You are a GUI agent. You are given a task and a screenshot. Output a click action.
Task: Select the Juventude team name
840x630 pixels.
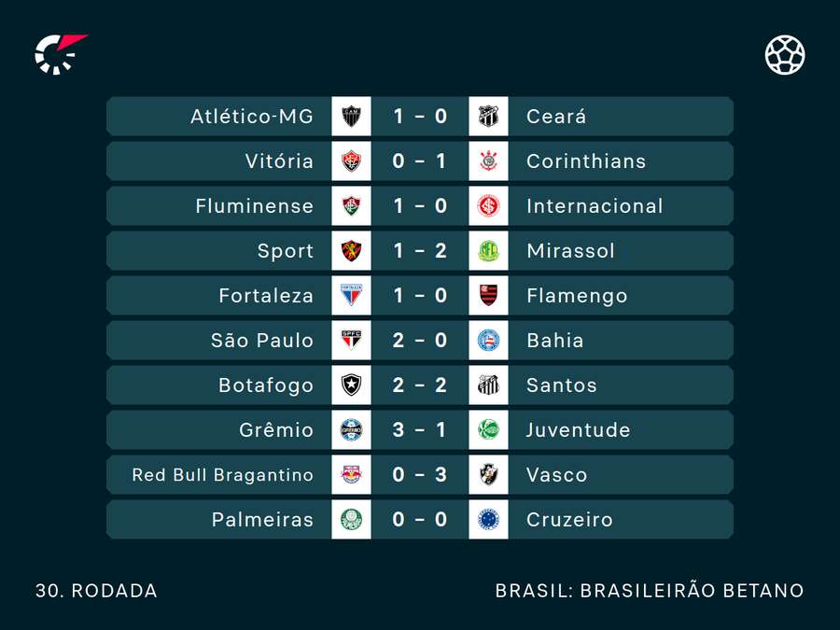coord(578,430)
